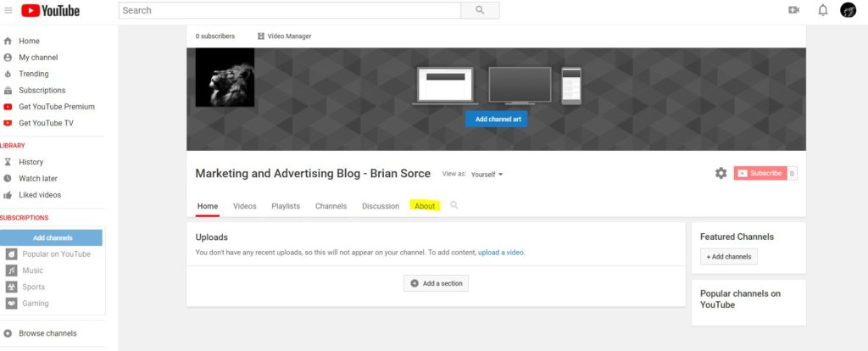Switch to the Channels tab

tap(331, 206)
